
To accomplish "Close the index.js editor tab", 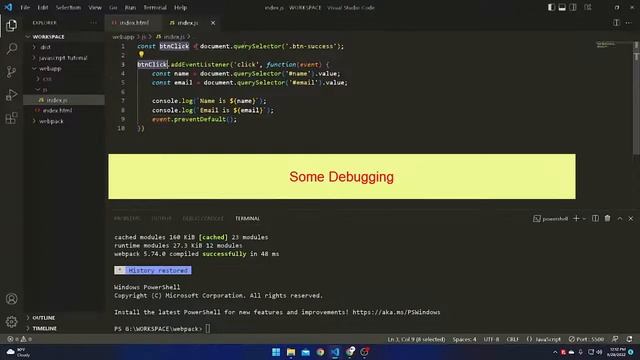I will point(213,23).
